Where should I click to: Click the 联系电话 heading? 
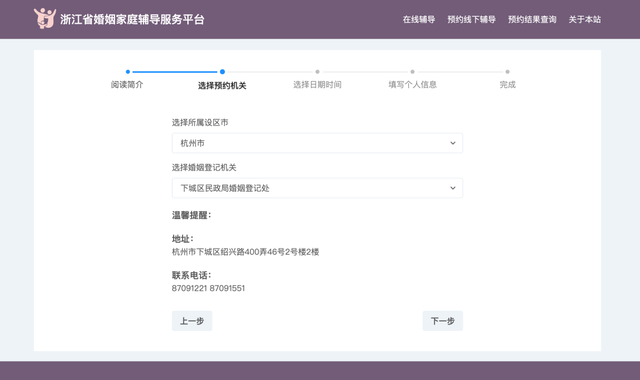(x=191, y=275)
